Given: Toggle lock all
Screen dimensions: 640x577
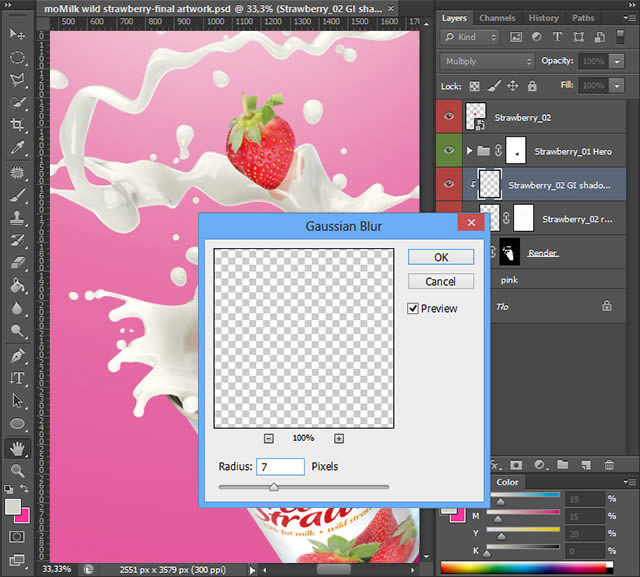Looking at the screenshot, I should 532,86.
